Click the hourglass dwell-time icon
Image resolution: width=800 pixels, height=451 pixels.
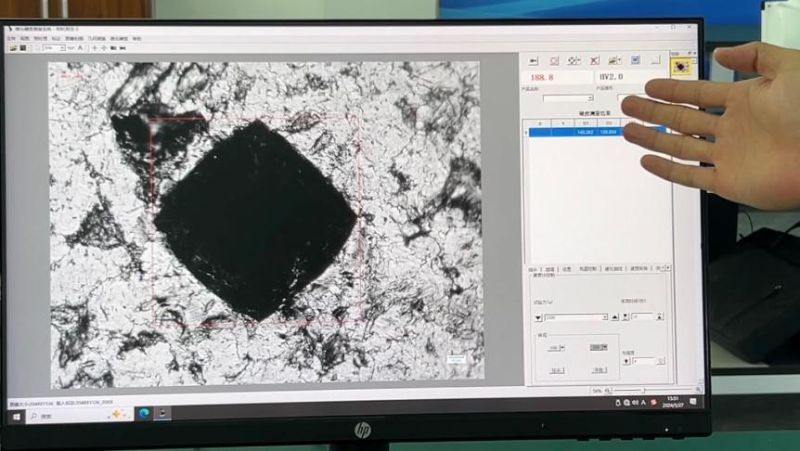[626, 317]
